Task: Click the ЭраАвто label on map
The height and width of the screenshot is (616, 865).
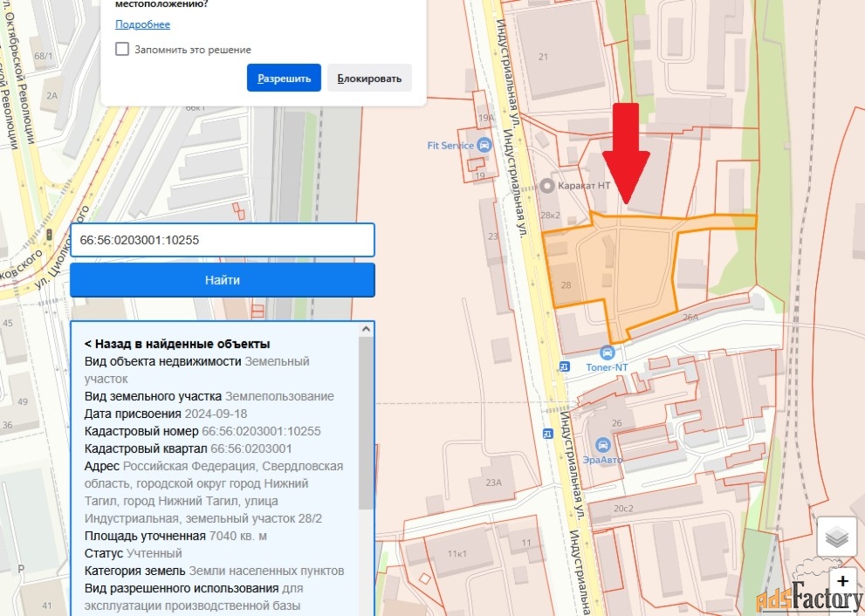Action: (x=603, y=460)
